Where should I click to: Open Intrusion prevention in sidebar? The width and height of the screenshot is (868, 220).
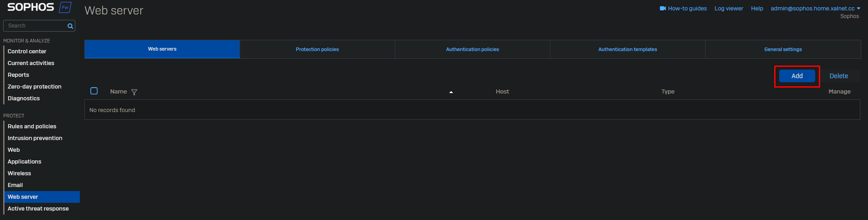35,138
